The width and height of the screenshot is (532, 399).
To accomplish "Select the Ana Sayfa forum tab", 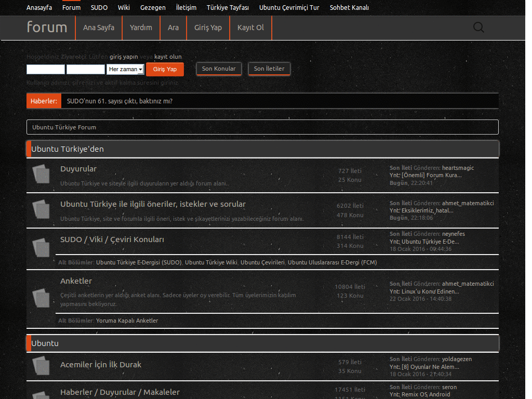I will point(99,28).
